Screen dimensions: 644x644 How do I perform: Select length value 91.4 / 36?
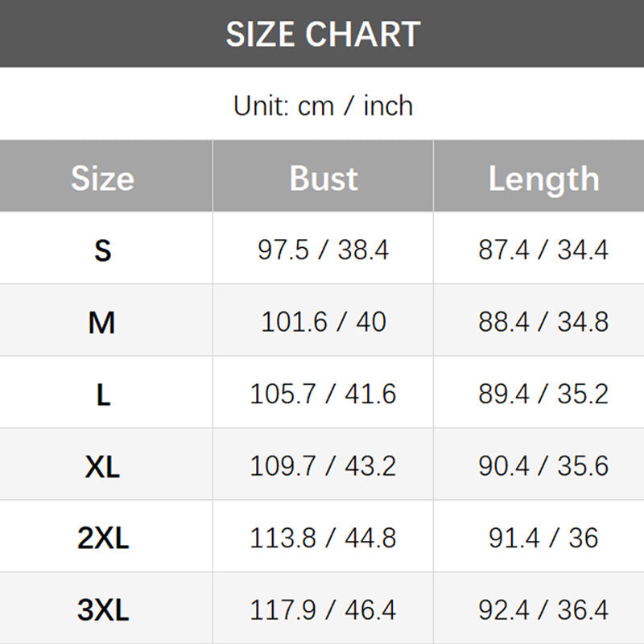(x=543, y=538)
